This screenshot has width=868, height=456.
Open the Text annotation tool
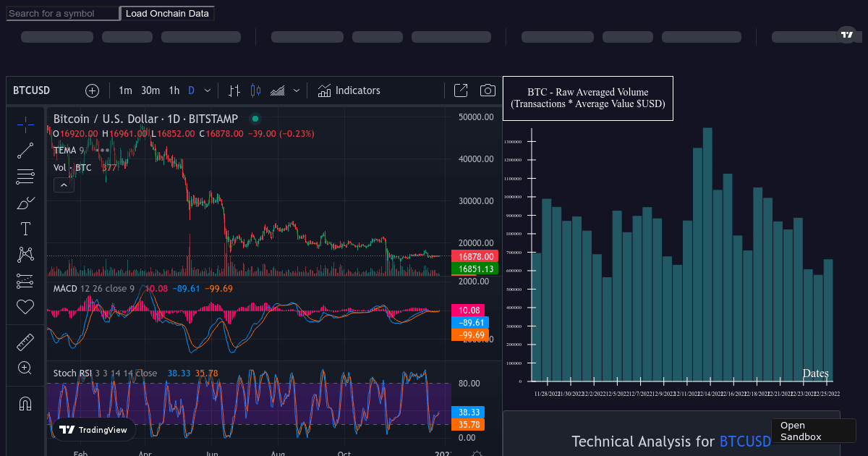coord(25,229)
